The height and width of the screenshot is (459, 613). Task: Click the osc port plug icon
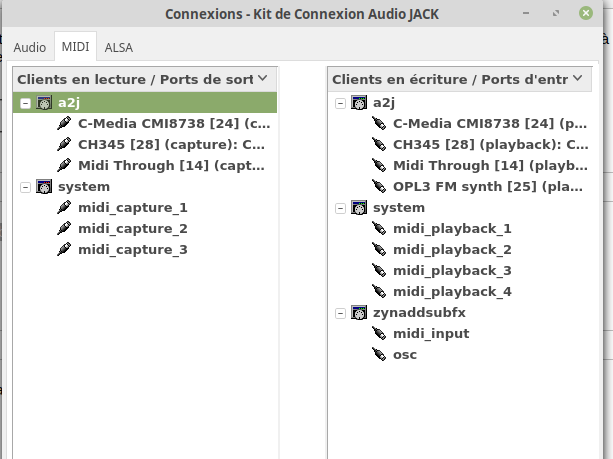coord(379,354)
